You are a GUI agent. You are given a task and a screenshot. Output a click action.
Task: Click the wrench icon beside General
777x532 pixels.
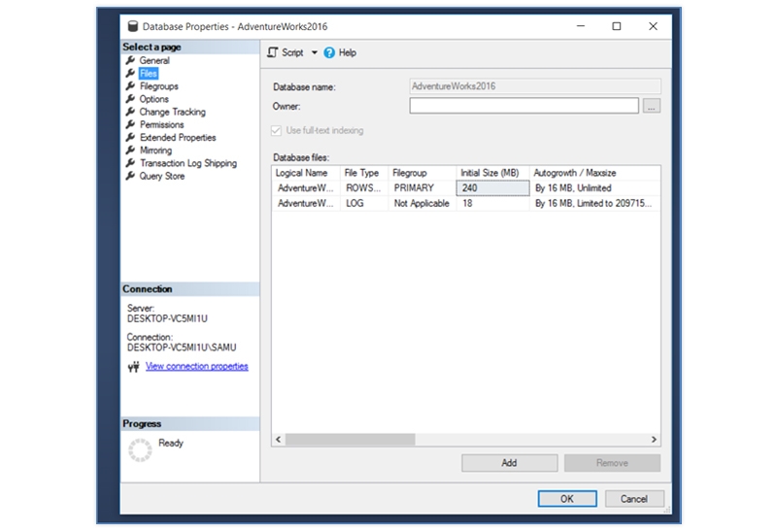(130, 60)
